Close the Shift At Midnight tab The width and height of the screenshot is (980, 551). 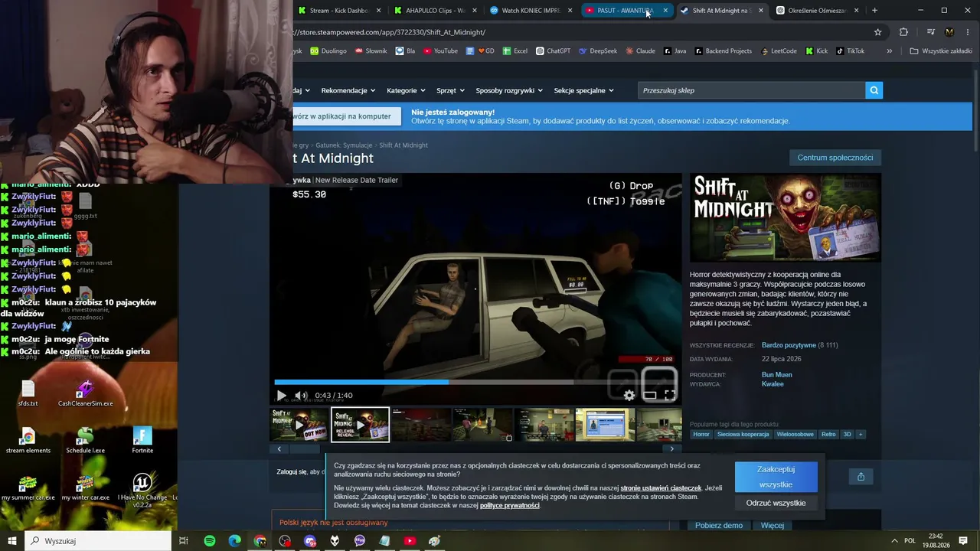click(x=761, y=11)
